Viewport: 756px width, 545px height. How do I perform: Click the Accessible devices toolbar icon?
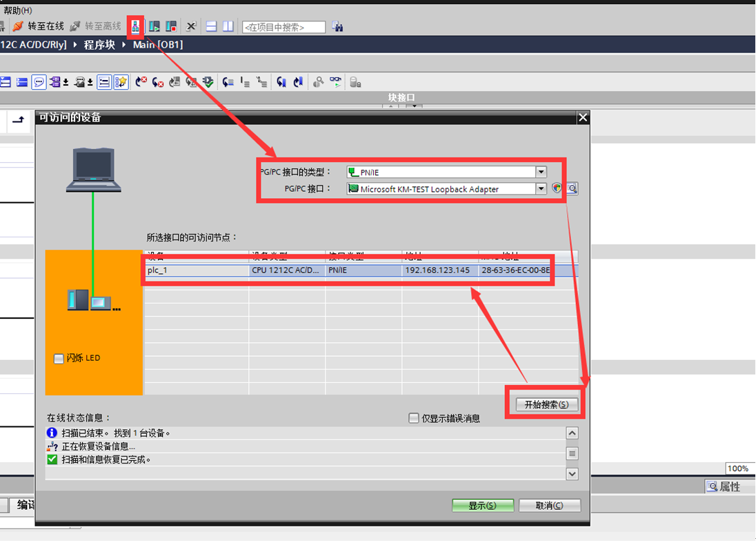(136, 26)
